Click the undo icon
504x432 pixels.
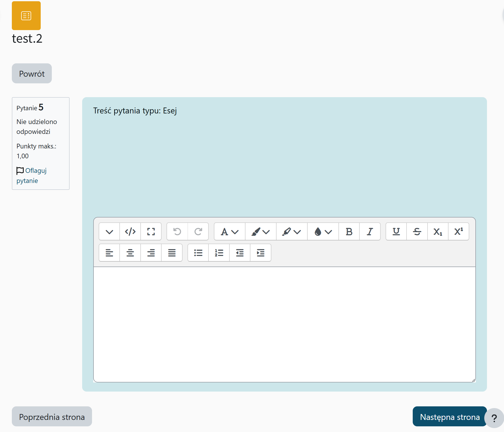click(x=177, y=232)
